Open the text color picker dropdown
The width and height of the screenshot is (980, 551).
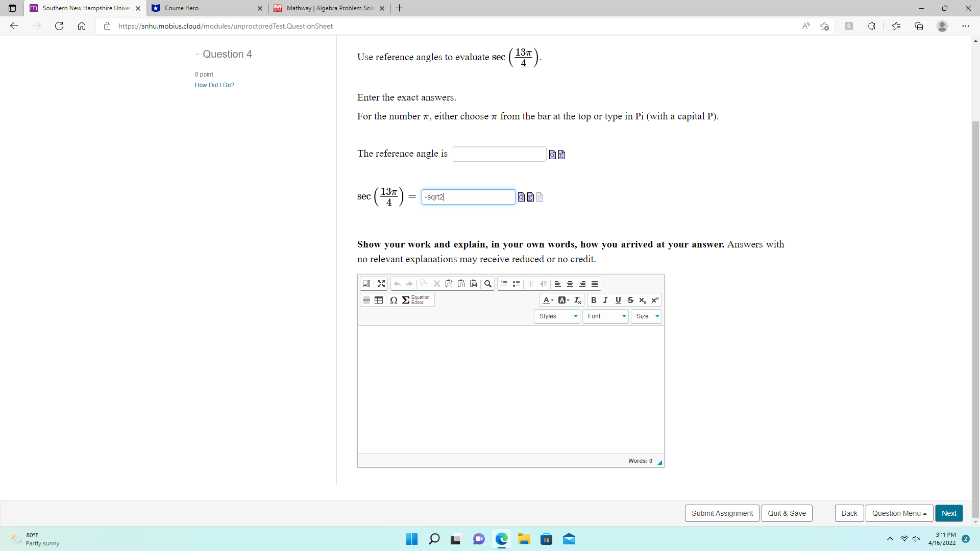point(548,300)
